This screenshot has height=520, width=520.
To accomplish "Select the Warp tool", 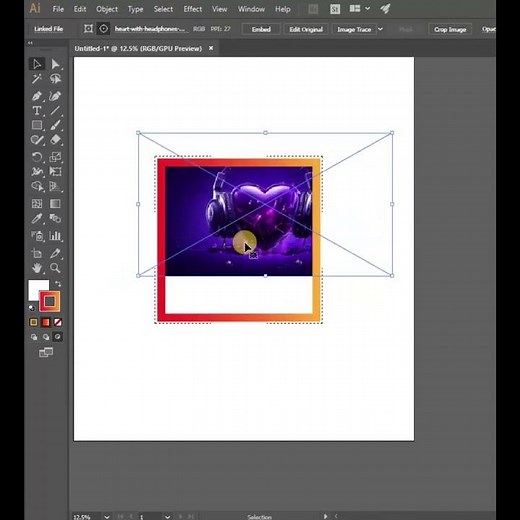I will pyautogui.click(x=37, y=172).
